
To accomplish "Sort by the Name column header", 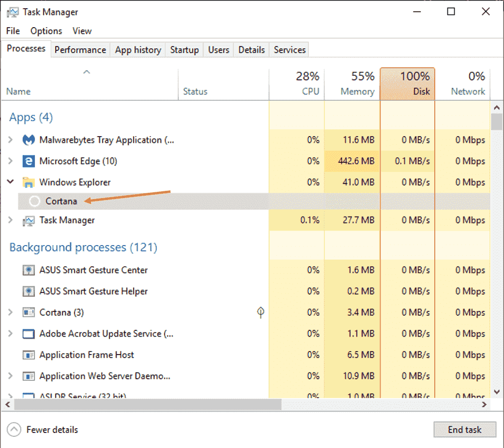I will (90, 84).
